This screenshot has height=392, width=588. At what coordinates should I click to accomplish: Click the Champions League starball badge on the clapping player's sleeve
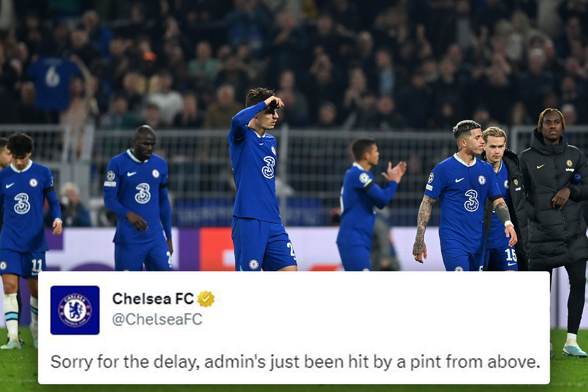pos(365,178)
